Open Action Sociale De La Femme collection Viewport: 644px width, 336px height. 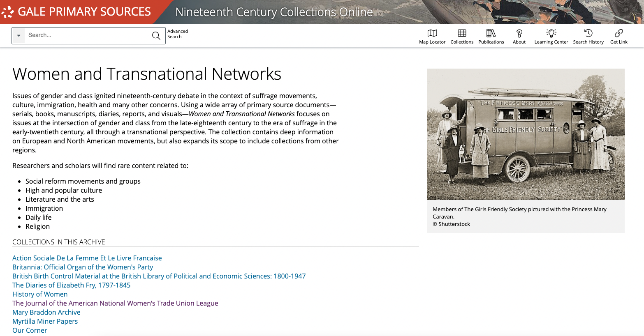[x=87, y=258]
